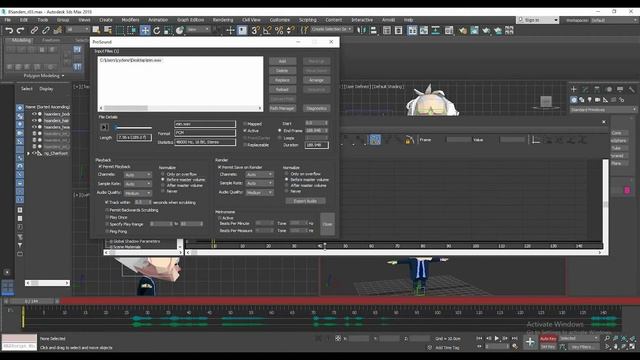
Task: Open the Playback Channels dropdown
Action: (x=138, y=175)
